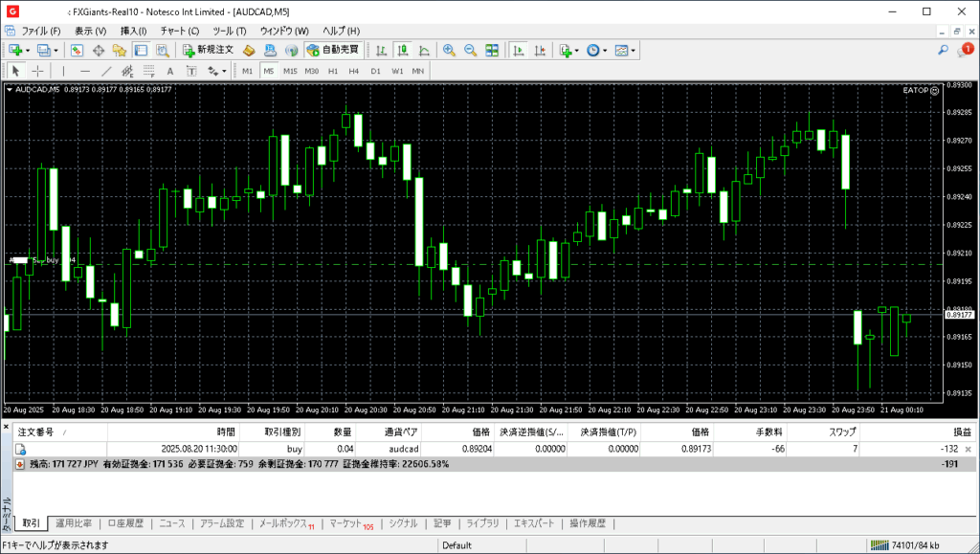980x554 pixels.
Task: Open the チャート (C) menu
Action: [180, 31]
